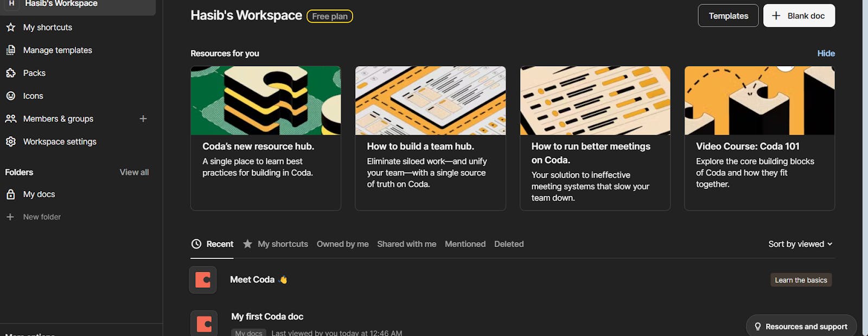Click the Manage templates document icon
The image size is (868, 336).
[11, 50]
